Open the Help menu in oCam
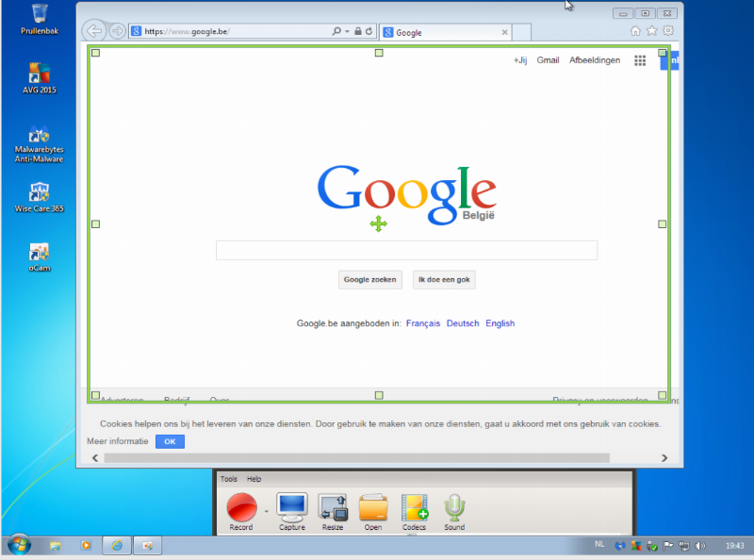The image size is (754, 560). point(254,479)
